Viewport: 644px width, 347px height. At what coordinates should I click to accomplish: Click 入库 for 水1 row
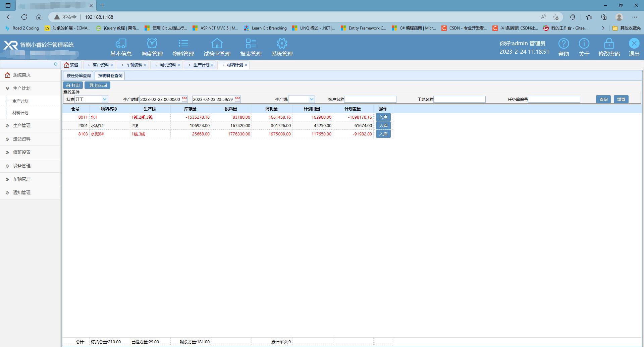[x=383, y=117]
